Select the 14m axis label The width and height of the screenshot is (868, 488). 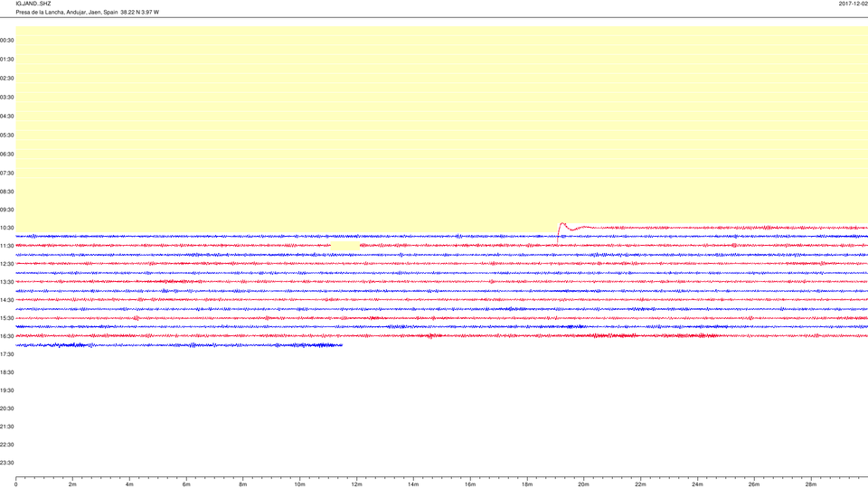coord(413,484)
